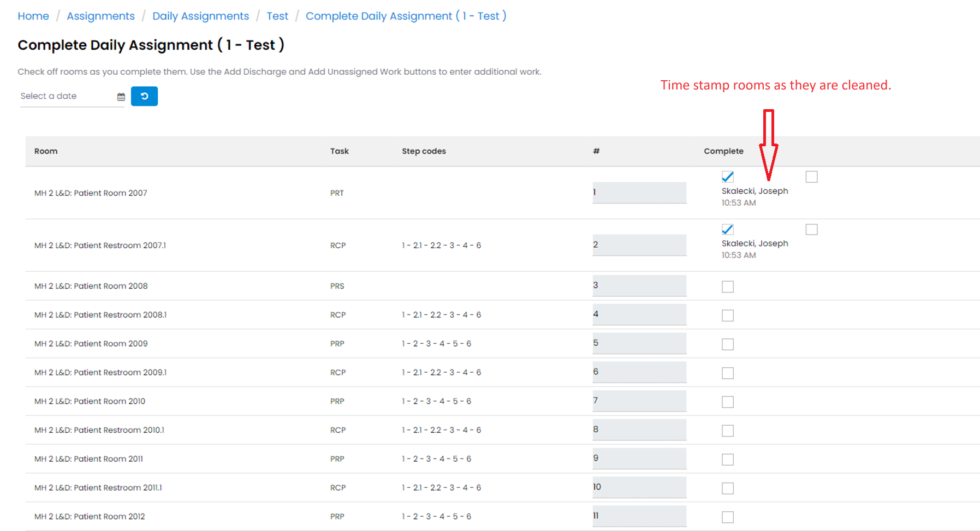Mark Patient Restroom 2010.1 complete
This screenshot has width=980, height=531.
pos(728,431)
